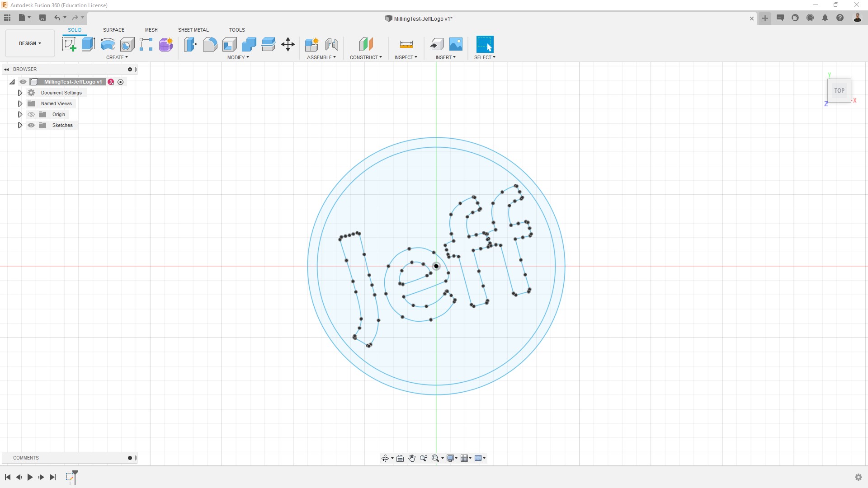The image size is (868, 488).
Task: Show the hidden Origin folder
Action: click(31, 114)
